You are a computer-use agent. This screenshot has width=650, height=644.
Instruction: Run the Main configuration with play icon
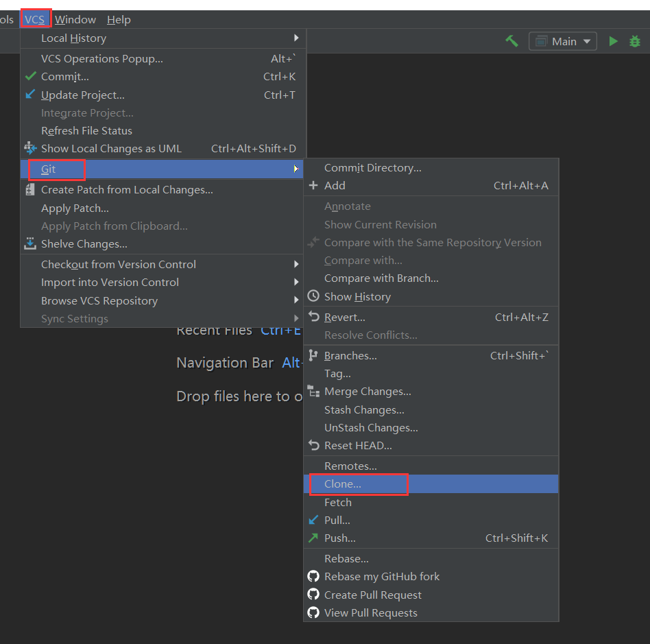tap(613, 41)
